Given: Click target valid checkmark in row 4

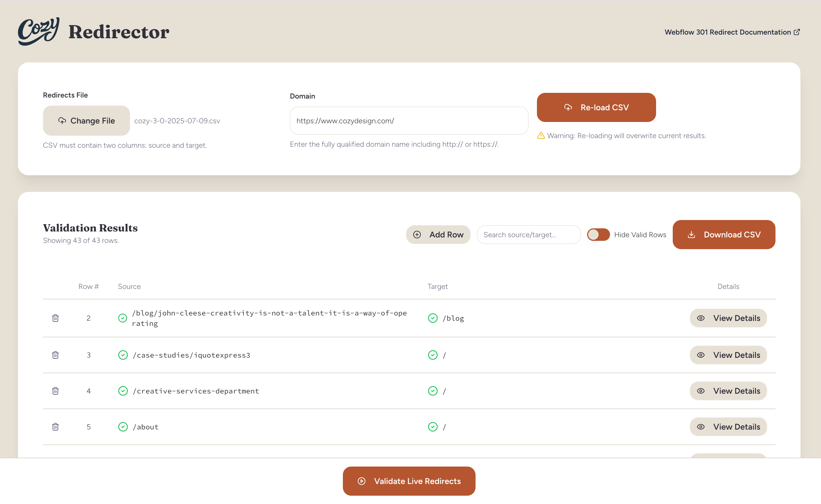Looking at the screenshot, I should coord(433,391).
